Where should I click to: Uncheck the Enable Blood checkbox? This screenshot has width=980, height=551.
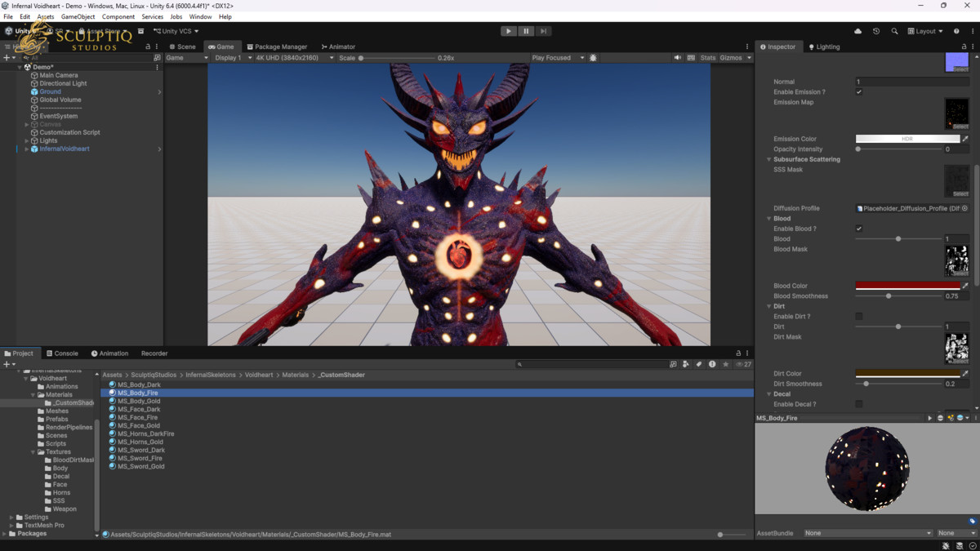(x=859, y=229)
